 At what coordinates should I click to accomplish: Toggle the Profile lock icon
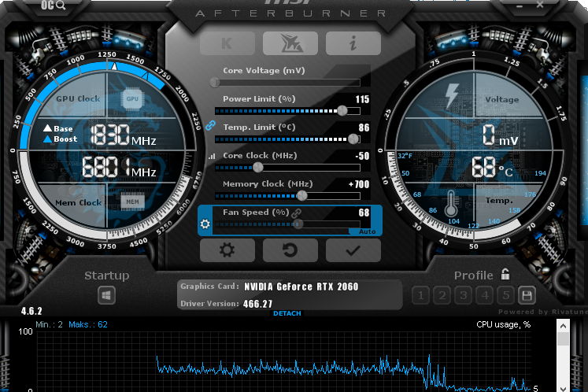point(505,274)
